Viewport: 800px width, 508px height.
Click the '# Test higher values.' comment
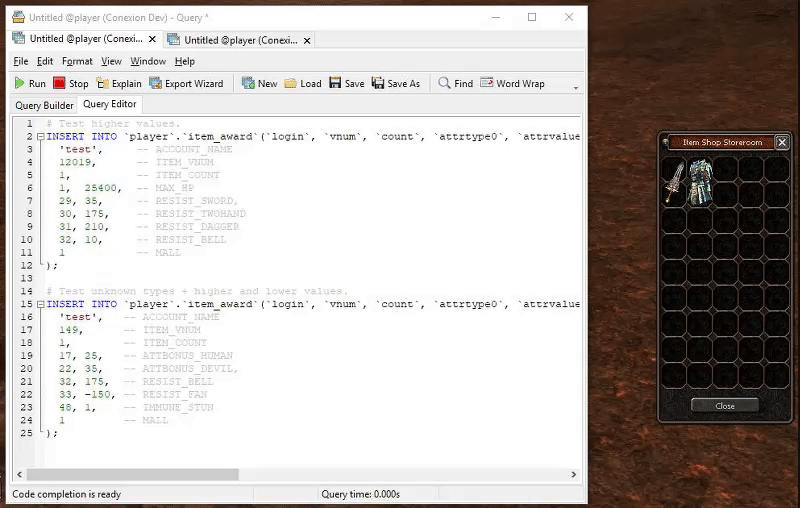113,123
